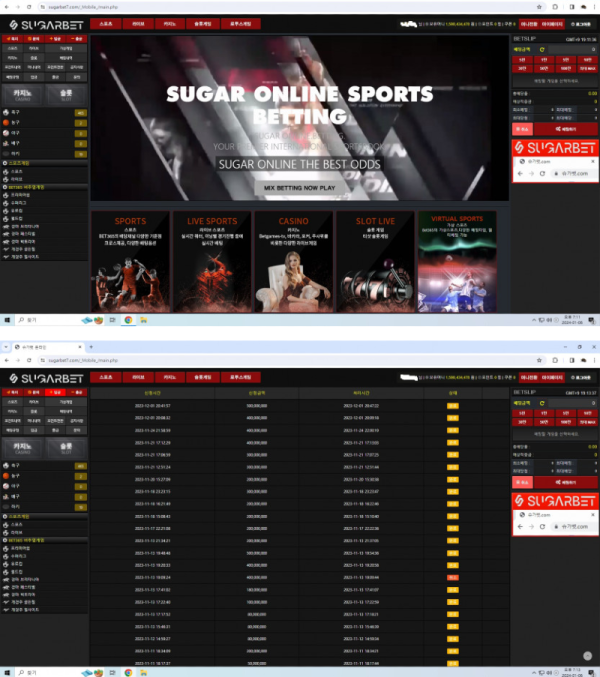Go back in the lower browser window
This screenshot has width=600, height=677.
(7, 360)
